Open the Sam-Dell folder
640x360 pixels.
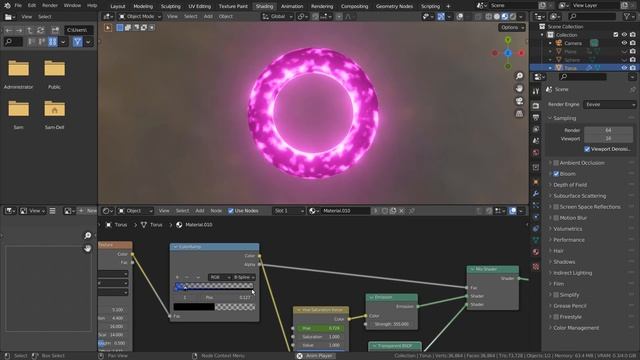[x=54, y=115]
